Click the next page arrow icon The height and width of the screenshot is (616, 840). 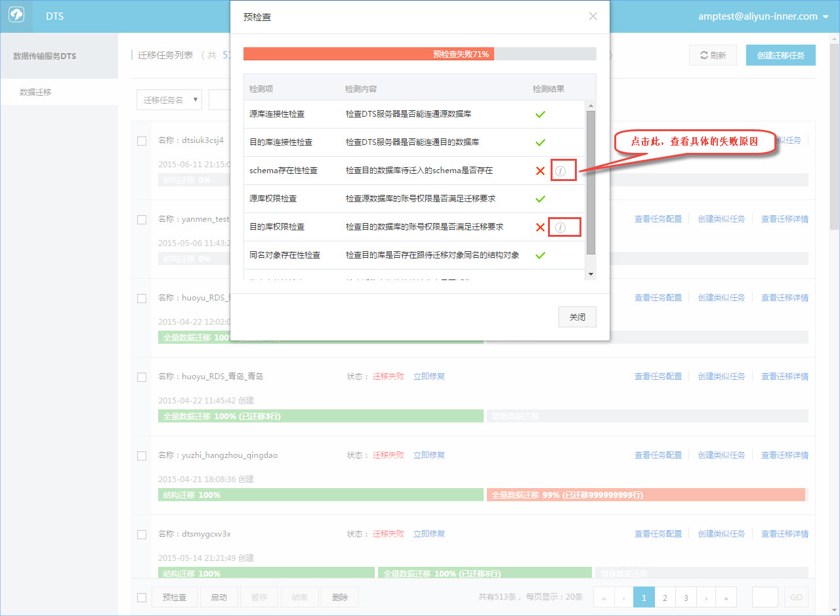click(x=706, y=598)
